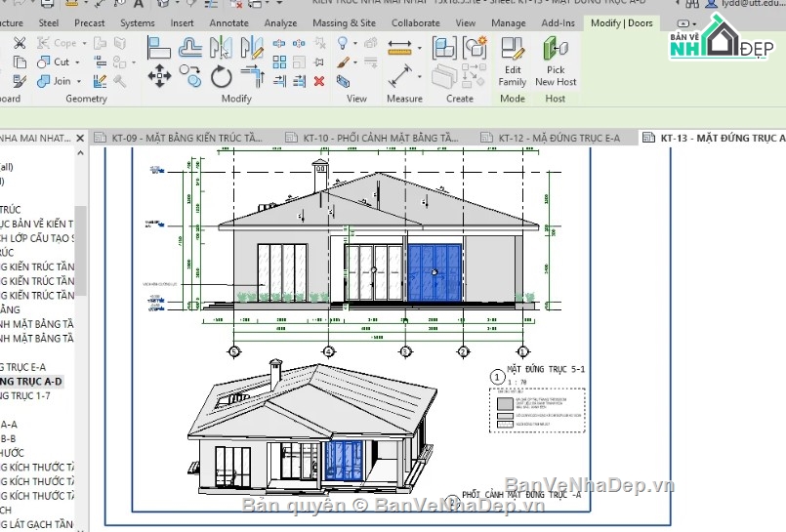The image size is (786, 532).
Task: Click the blue selected door in elevation
Action: [x=434, y=272]
